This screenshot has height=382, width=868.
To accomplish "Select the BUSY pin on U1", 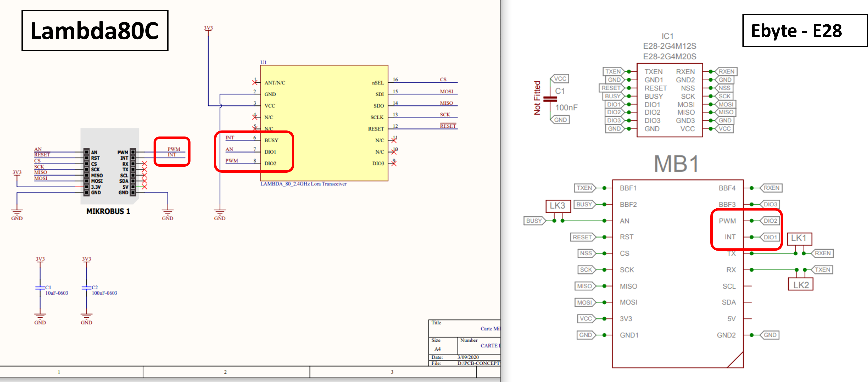I will 271,140.
